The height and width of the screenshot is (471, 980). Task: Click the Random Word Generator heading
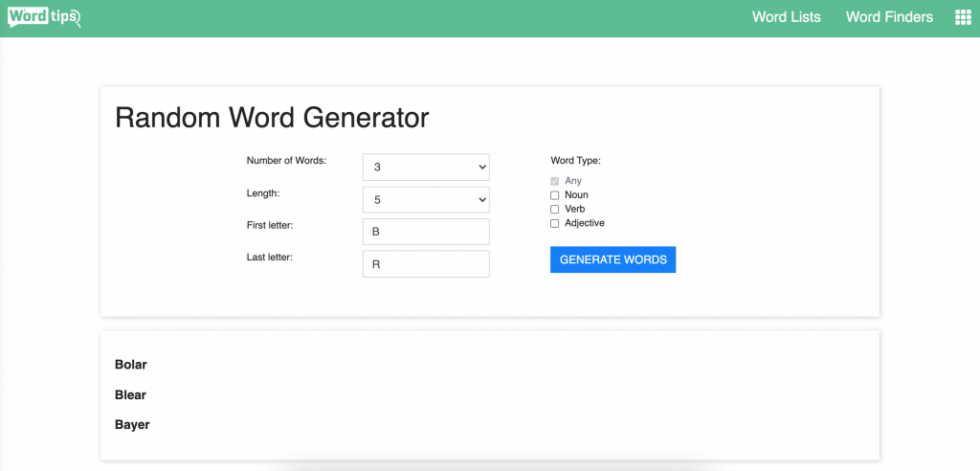pos(272,118)
